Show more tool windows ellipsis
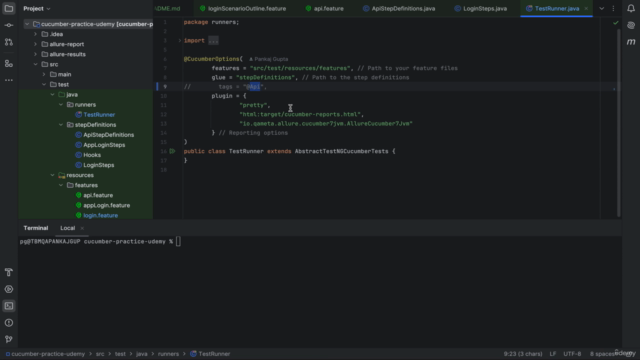This screenshot has height=360, width=640. (x=9, y=80)
